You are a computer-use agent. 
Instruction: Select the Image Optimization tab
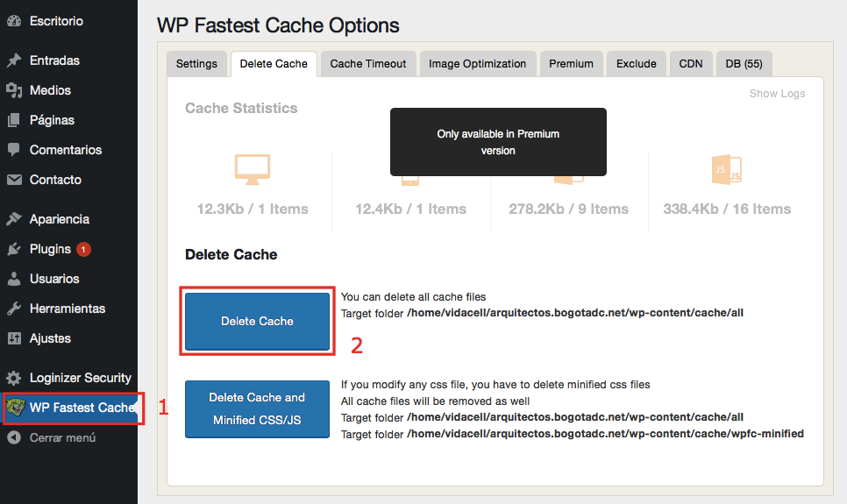[x=478, y=64]
